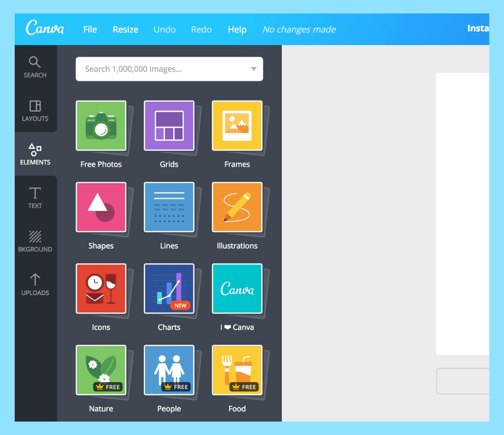Image resolution: width=504 pixels, height=435 pixels.
Task: Open the People free tile
Action: [x=169, y=370]
